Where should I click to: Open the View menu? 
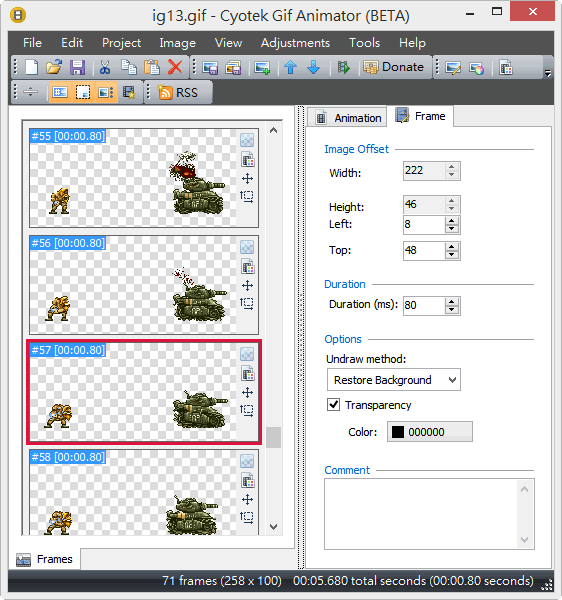click(x=228, y=43)
